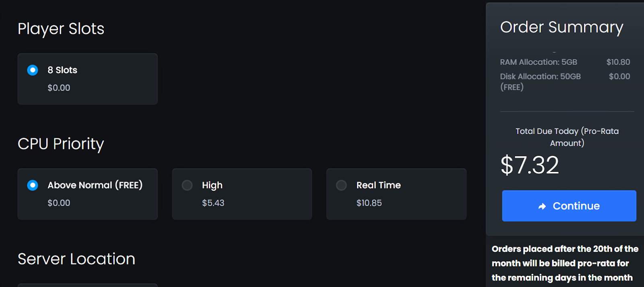Screen dimensions: 644x287
Task: Click the Server Location section heading
Action: click(x=76, y=259)
